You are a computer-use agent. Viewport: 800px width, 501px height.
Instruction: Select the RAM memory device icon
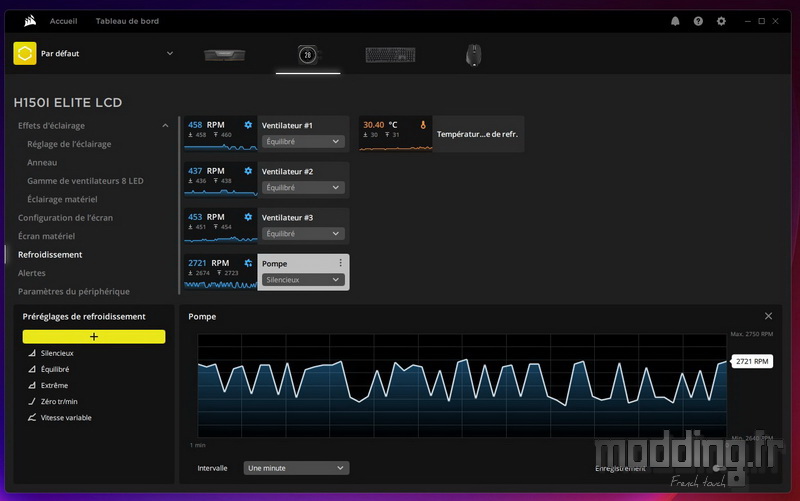click(x=224, y=55)
